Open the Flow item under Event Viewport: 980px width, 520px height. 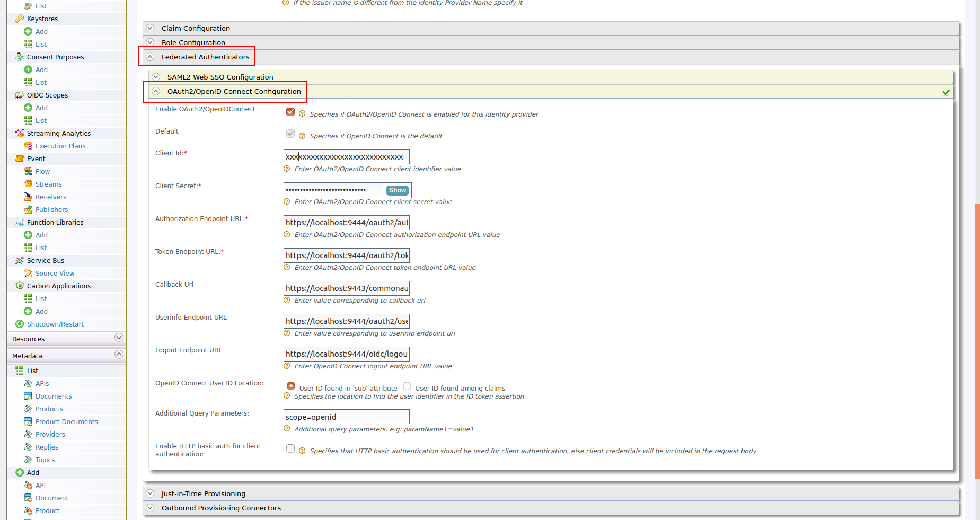click(41, 171)
